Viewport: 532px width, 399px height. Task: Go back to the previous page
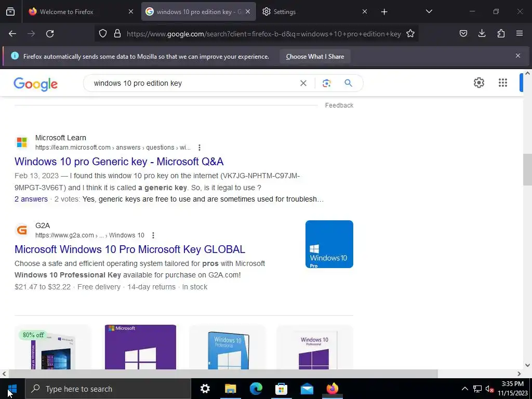(12, 34)
